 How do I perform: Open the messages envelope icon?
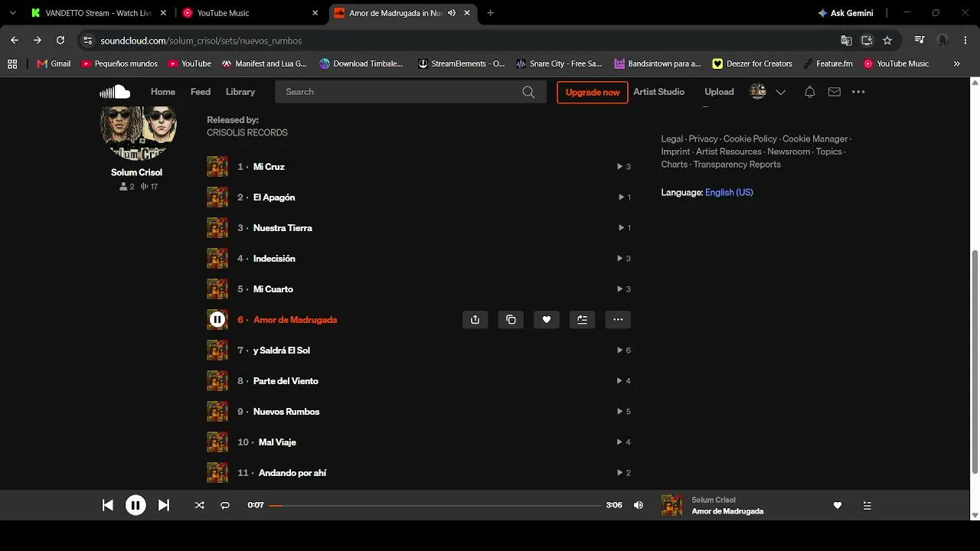[835, 92]
